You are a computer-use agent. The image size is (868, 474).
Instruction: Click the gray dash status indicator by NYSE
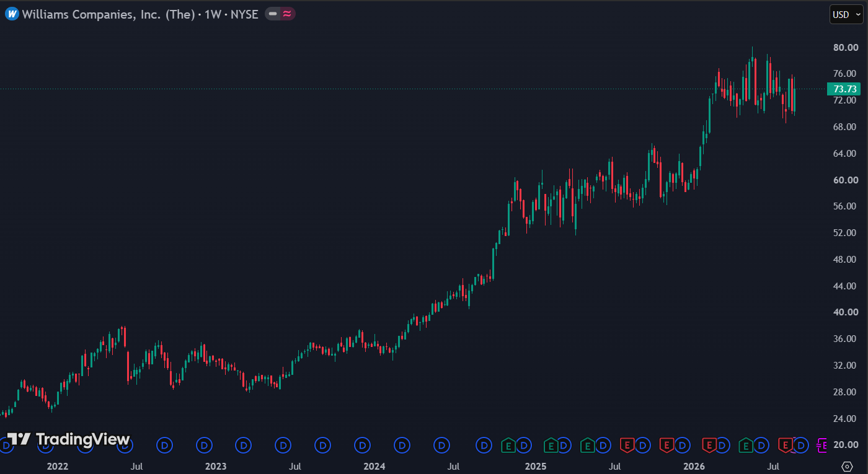coord(273,14)
